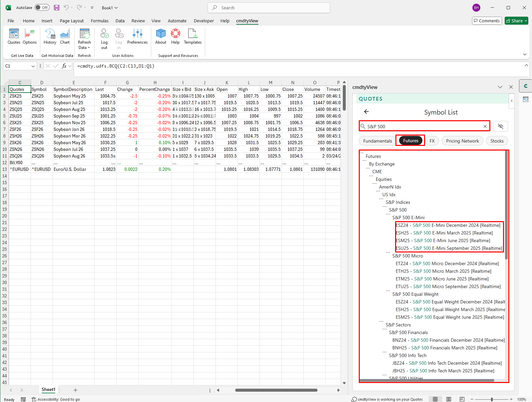
Task: Select BNZ24 S&P 500 Financials December 2024
Action: click(x=448, y=340)
